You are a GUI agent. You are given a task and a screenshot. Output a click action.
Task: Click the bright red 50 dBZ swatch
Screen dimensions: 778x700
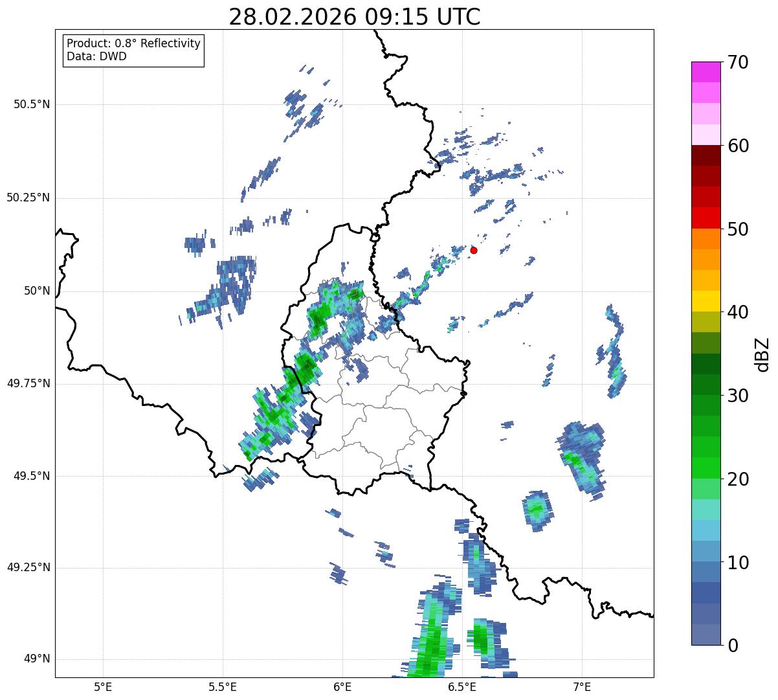(x=706, y=218)
